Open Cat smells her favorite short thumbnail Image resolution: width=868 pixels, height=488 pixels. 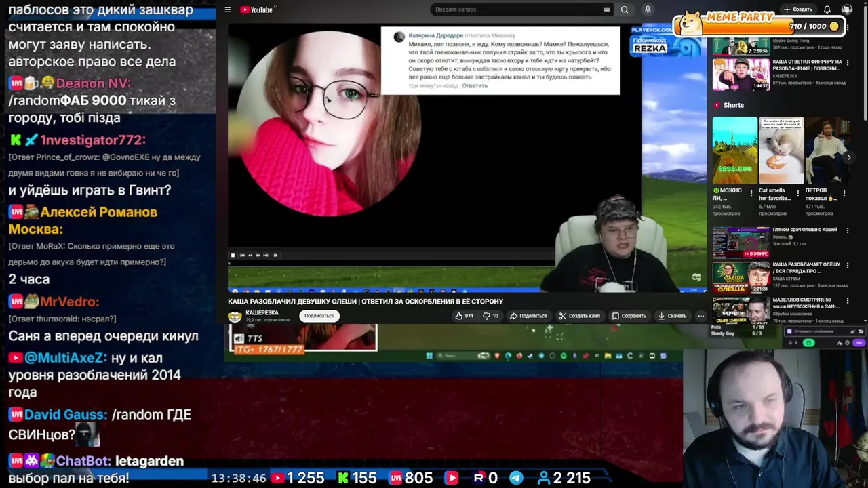(781, 150)
